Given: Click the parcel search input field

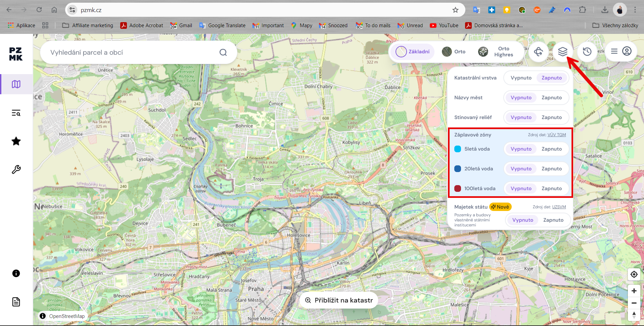Looking at the screenshot, I should [131, 52].
